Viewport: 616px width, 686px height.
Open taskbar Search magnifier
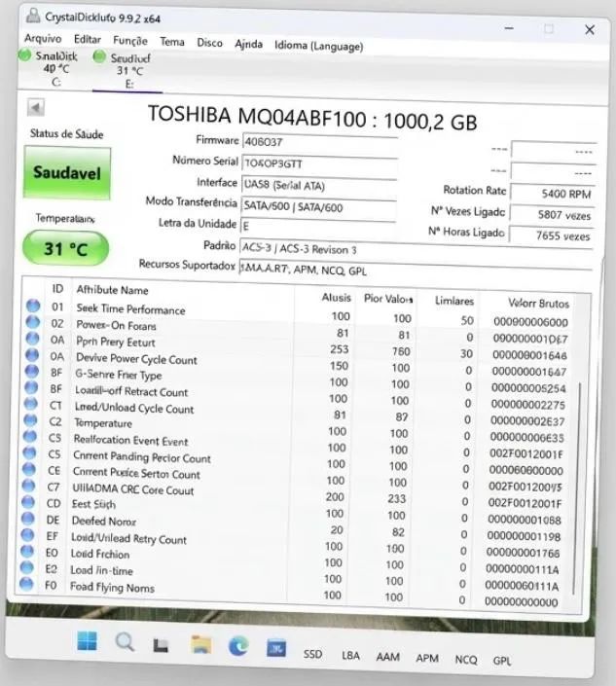[125, 642]
